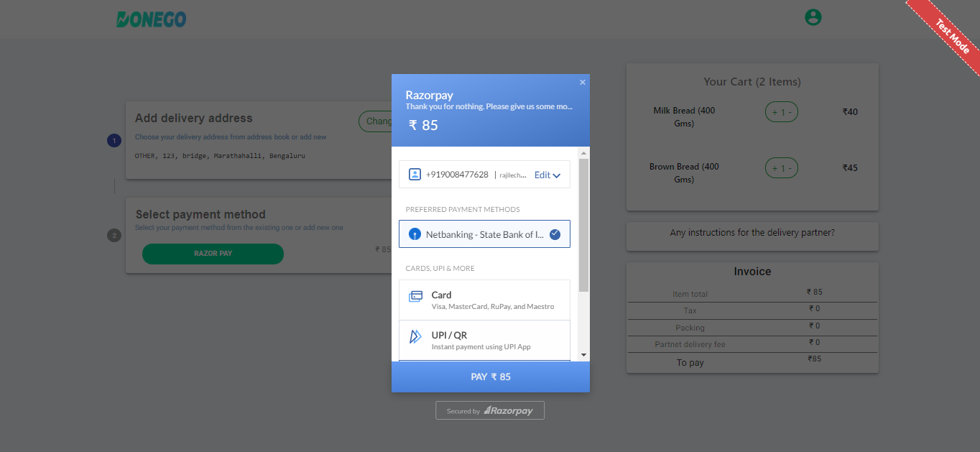The image size is (980, 452).
Task: Choose UPI / QR payment method
Action: point(484,341)
